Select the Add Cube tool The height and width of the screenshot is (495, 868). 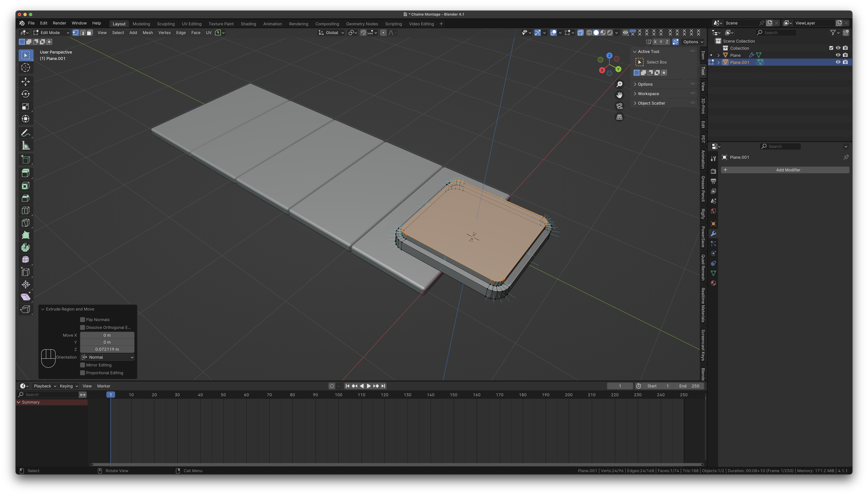tap(25, 159)
